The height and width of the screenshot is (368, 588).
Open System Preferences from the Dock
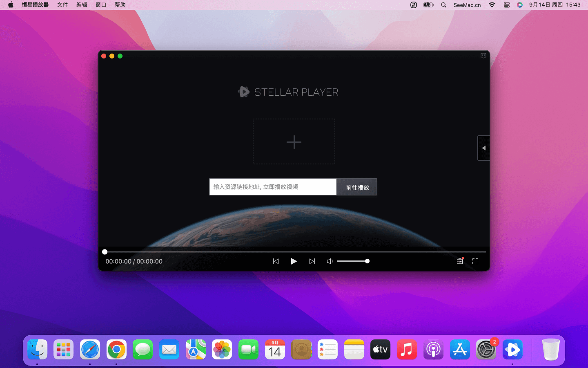point(486,350)
